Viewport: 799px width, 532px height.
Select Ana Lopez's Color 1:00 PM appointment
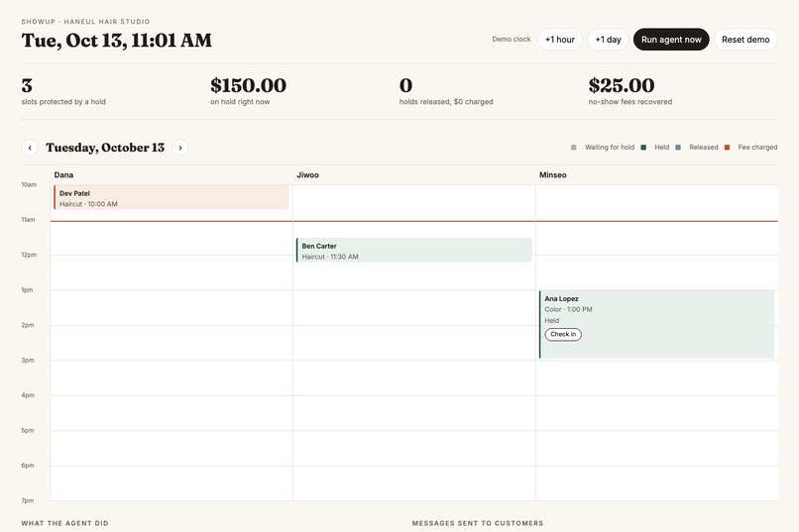tap(657, 324)
